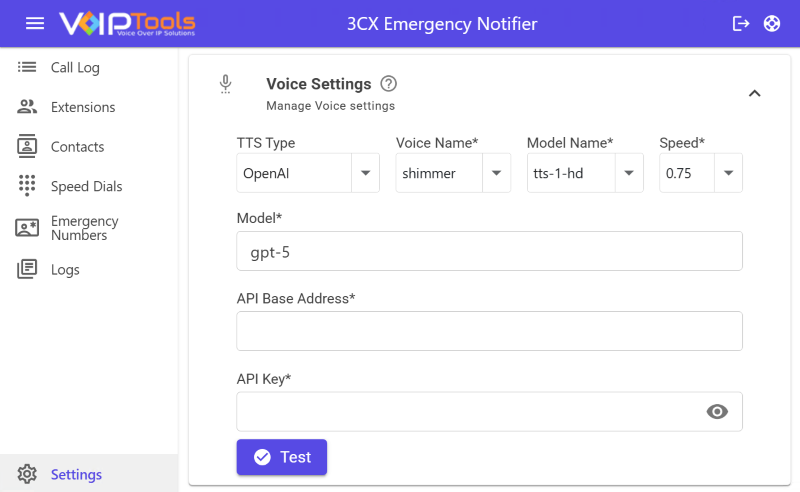This screenshot has height=492, width=800.
Task: Click the Test button
Action: (281, 457)
